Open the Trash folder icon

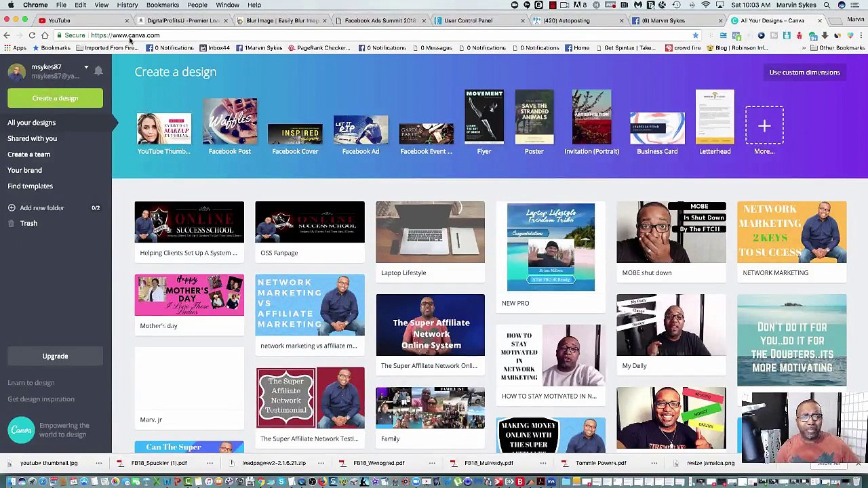coord(12,224)
